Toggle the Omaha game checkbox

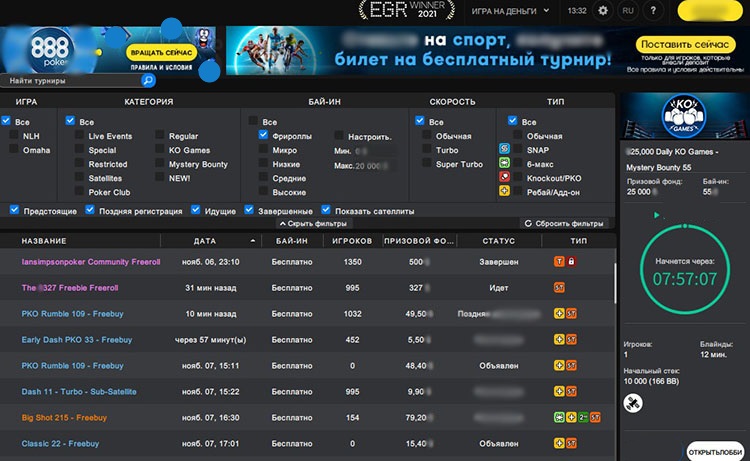(x=14, y=149)
